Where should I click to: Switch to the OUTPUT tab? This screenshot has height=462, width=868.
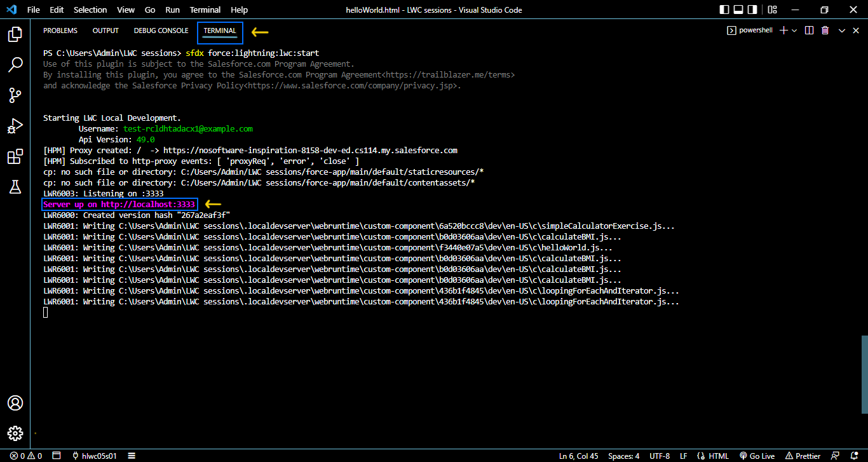105,31
